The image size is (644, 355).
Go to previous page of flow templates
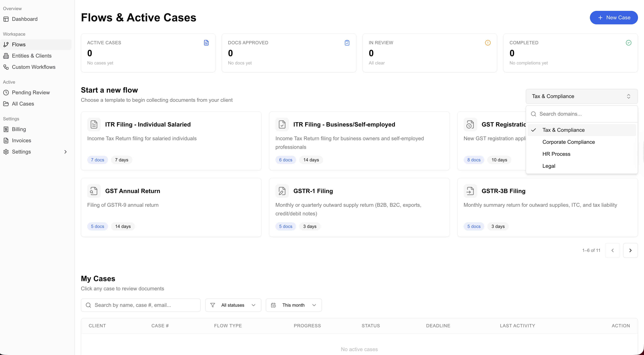pyautogui.click(x=613, y=250)
